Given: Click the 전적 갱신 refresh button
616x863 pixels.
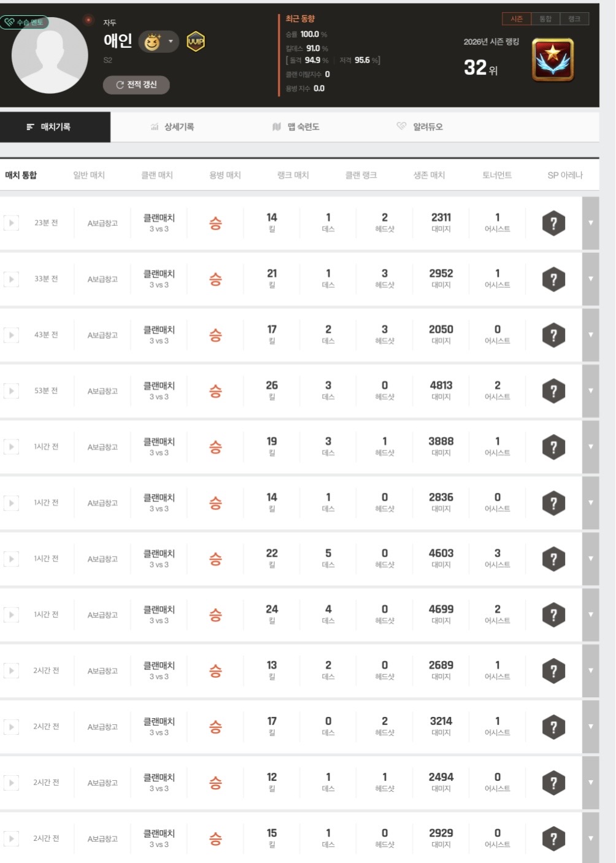Looking at the screenshot, I should tap(136, 85).
